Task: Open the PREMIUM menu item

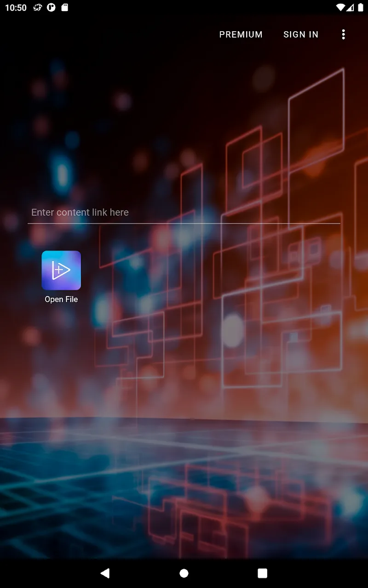Action: [241, 34]
